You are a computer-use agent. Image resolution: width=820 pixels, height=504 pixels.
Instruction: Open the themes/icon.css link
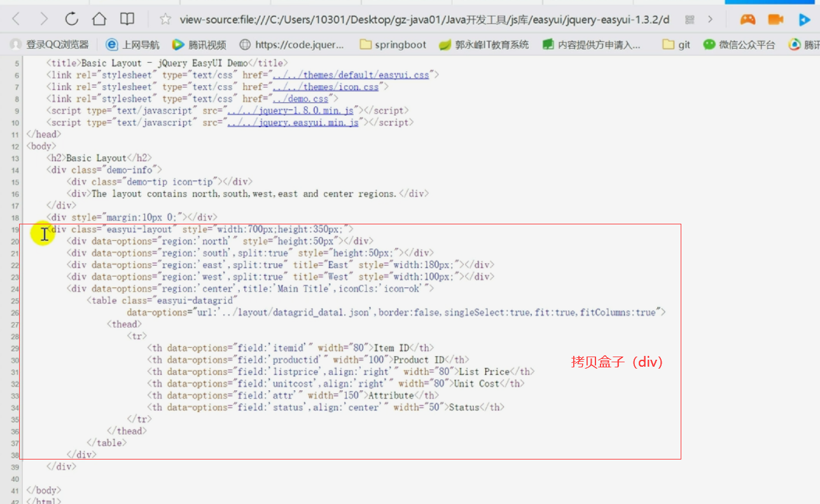(x=326, y=87)
